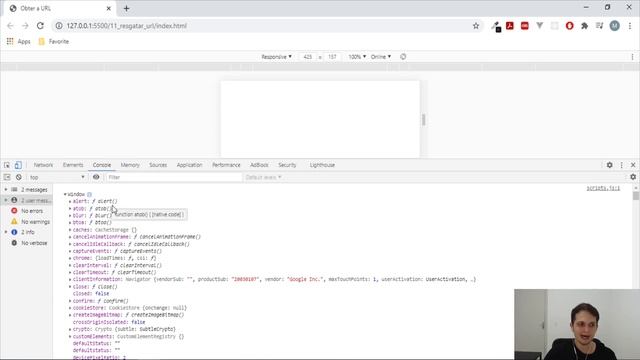Click the rotate device icon
The width and height of the screenshot is (640, 360).
coord(403,57)
